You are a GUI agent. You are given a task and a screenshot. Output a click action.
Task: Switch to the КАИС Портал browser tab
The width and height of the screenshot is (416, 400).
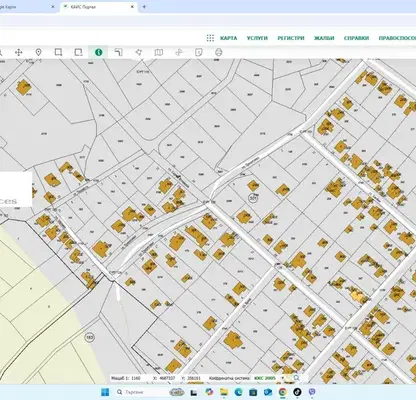pos(99,7)
